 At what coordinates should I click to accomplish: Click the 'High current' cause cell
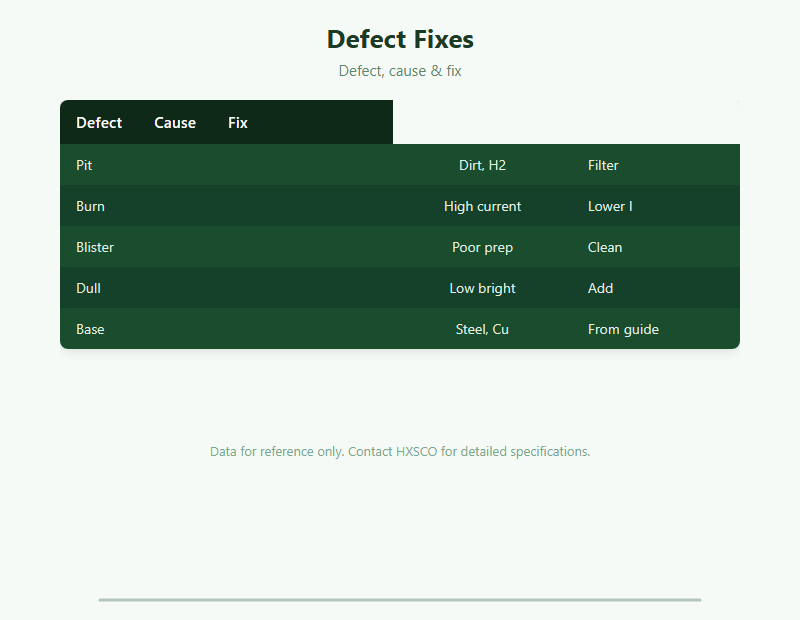482,206
